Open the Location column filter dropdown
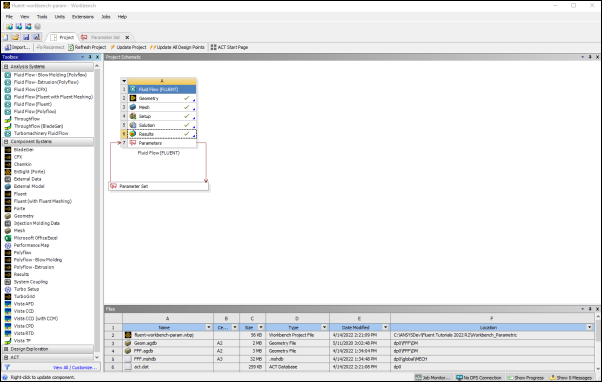This screenshot has width=602, height=382. (x=589, y=327)
